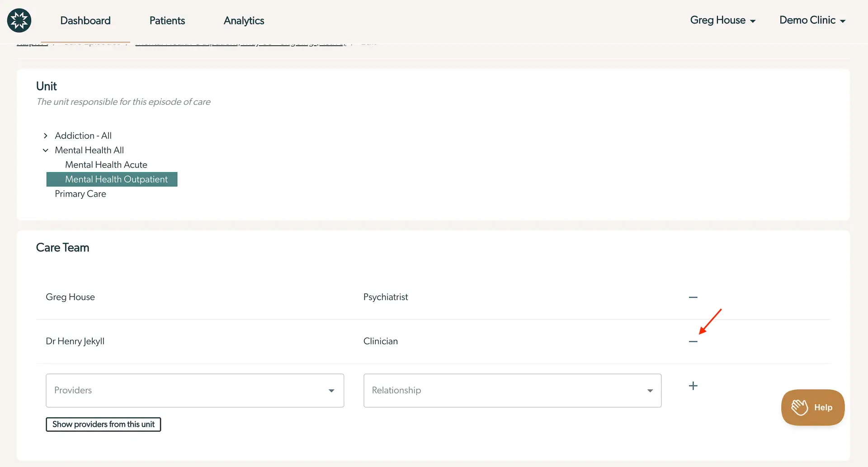Open the Help widget

pyautogui.click(x=812, y=407)
